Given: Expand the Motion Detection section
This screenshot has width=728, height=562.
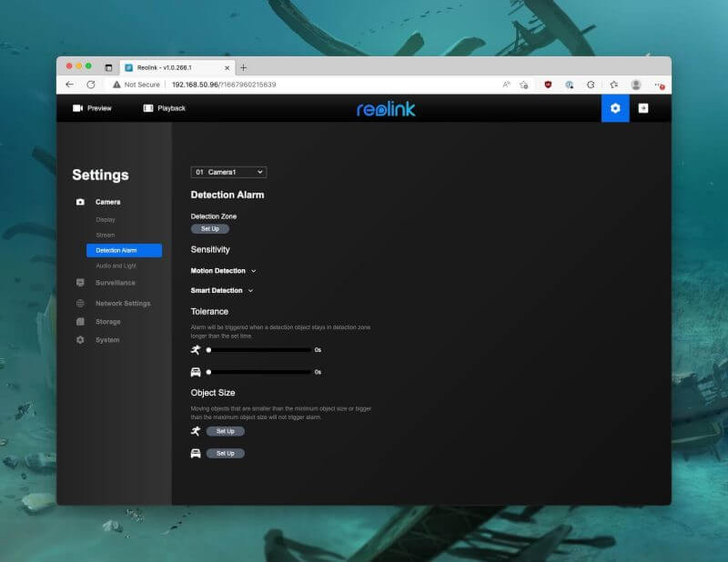Looking at the screenshot, I should [x=223, y=271].
